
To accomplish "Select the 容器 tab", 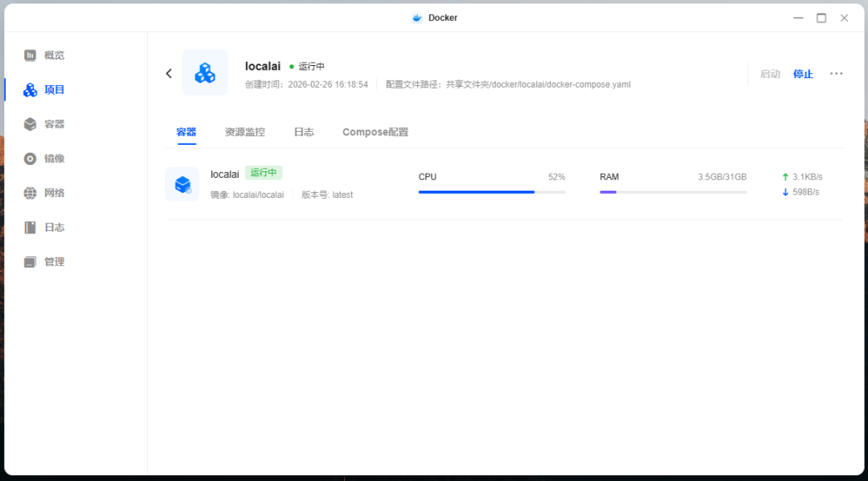I will [186, 131].
